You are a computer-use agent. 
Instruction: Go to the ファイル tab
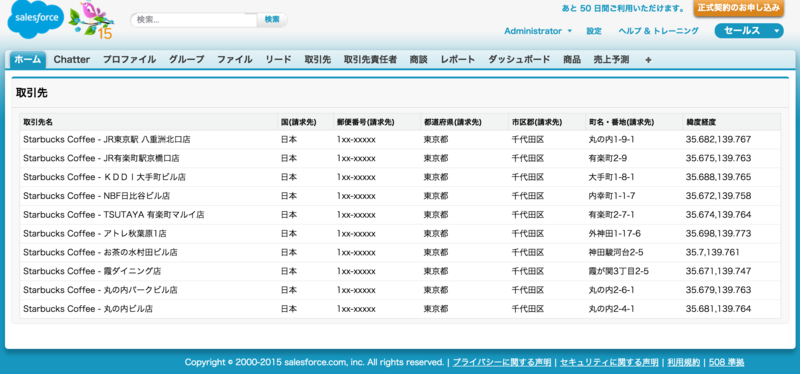[x=235, y=60]
